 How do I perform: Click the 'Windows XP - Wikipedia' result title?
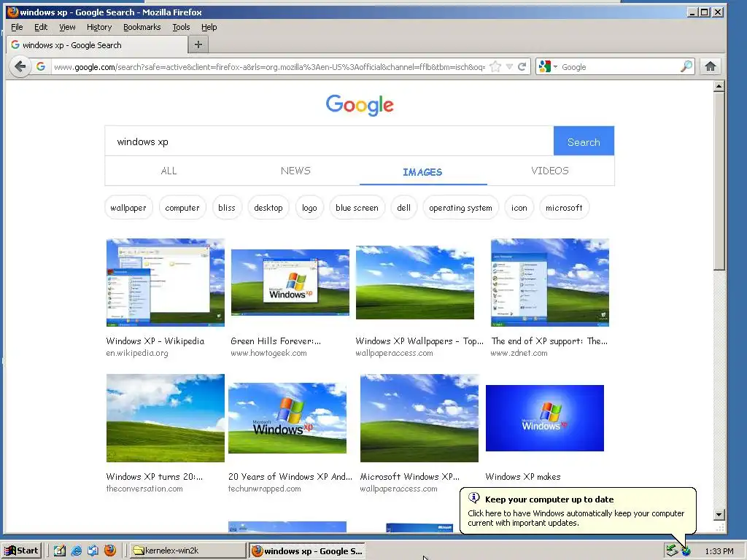coord(155,341)
